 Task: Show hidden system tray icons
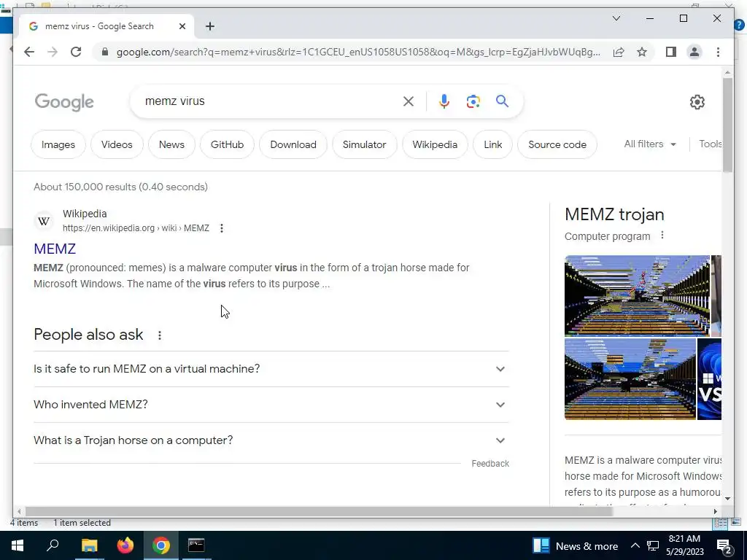click(635, 545)
